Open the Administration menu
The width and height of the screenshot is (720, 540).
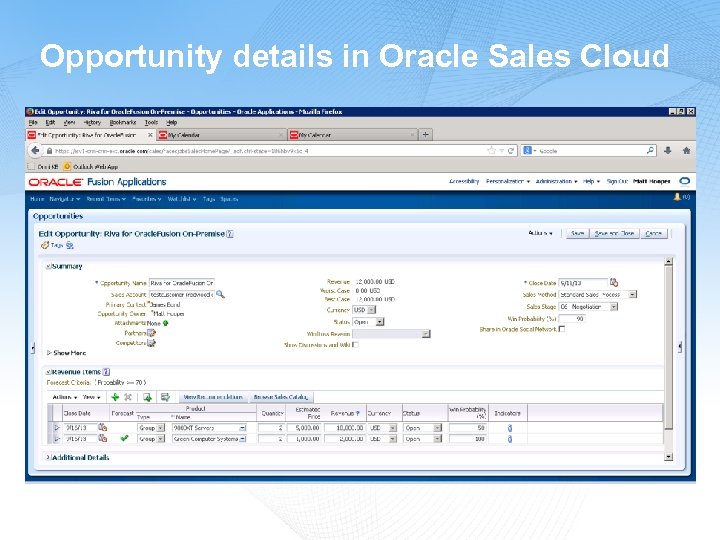[556, 181]
